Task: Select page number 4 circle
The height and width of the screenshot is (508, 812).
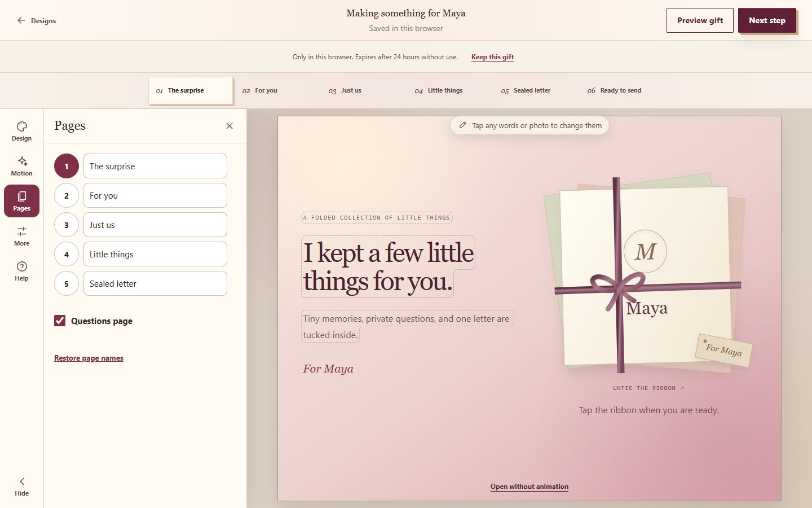Action: tap(67, 254)
